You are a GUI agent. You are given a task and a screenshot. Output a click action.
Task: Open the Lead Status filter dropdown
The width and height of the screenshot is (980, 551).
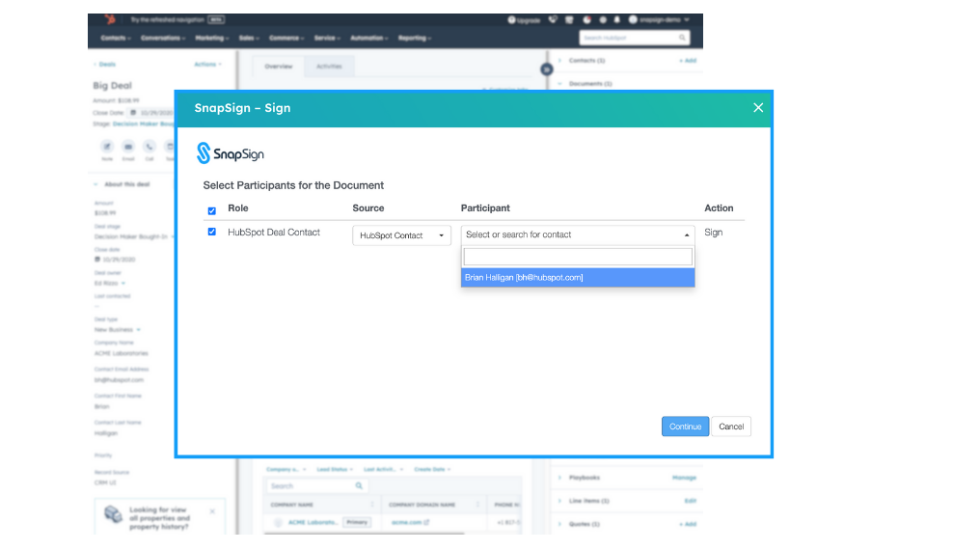335,470
